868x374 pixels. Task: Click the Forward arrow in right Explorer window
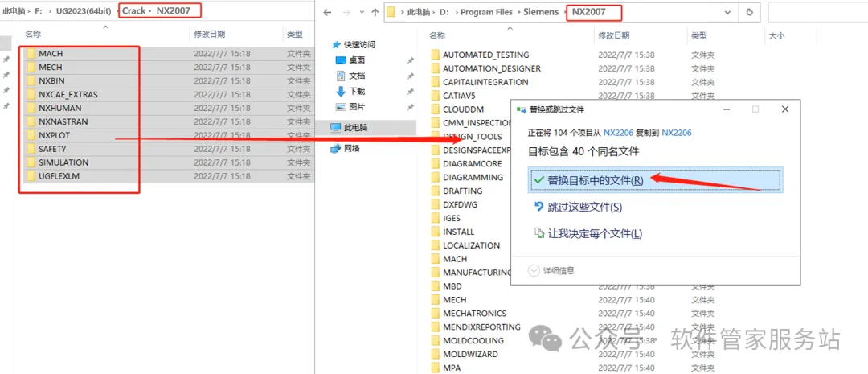click(348, 11)
